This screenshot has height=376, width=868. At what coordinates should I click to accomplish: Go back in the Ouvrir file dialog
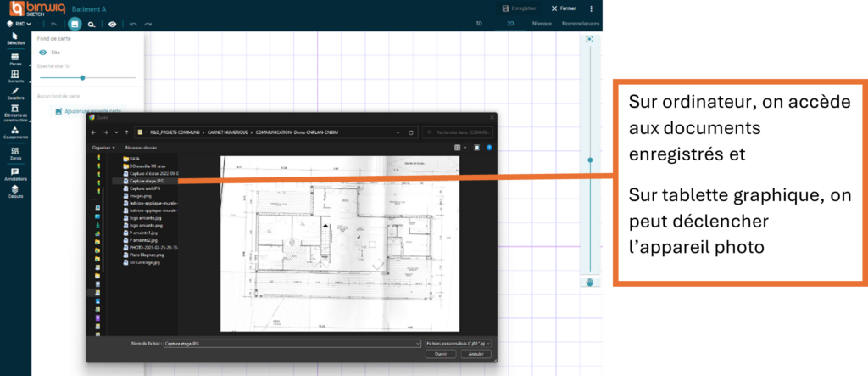[x=93, y=132]
